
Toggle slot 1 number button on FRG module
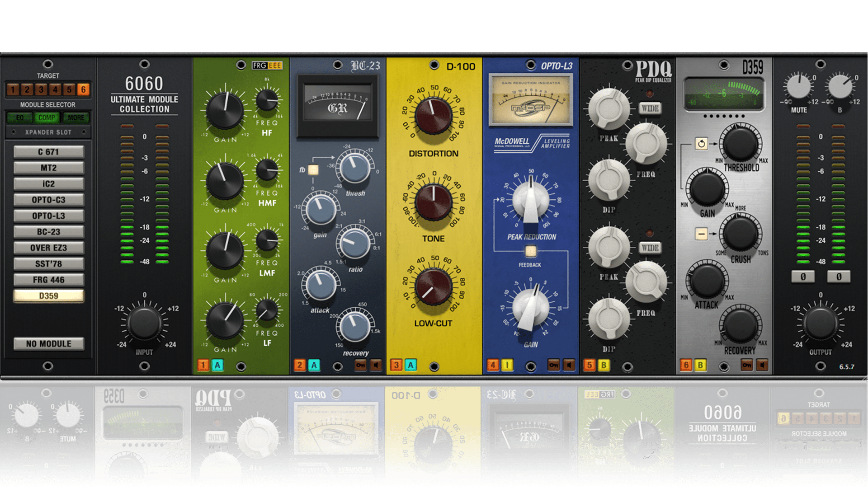coord(203,365)
